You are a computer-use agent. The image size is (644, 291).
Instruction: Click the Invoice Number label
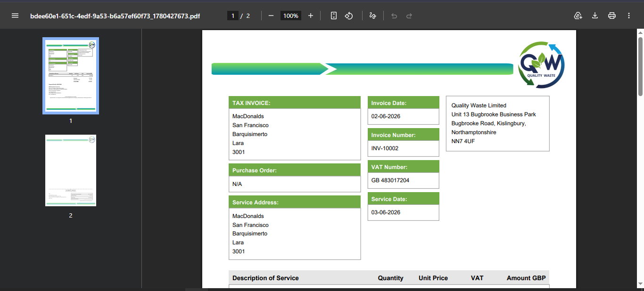pyautogui.click(x=393, y=135)
